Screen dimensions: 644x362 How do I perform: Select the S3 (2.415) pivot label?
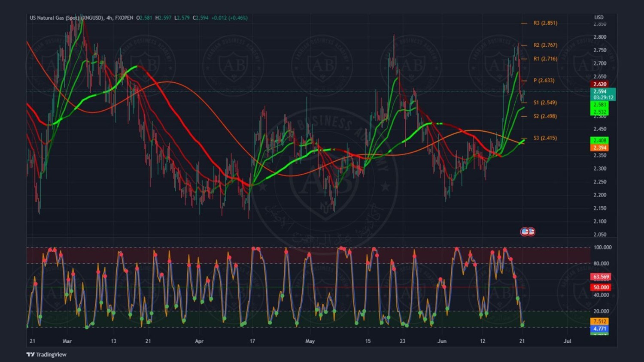click(545, 138)
